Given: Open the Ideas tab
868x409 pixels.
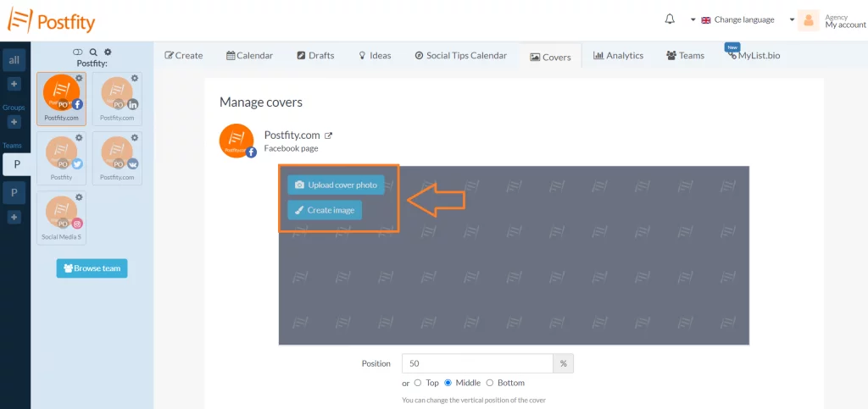Looking at the screenshot, I should (x=375, y=55).
